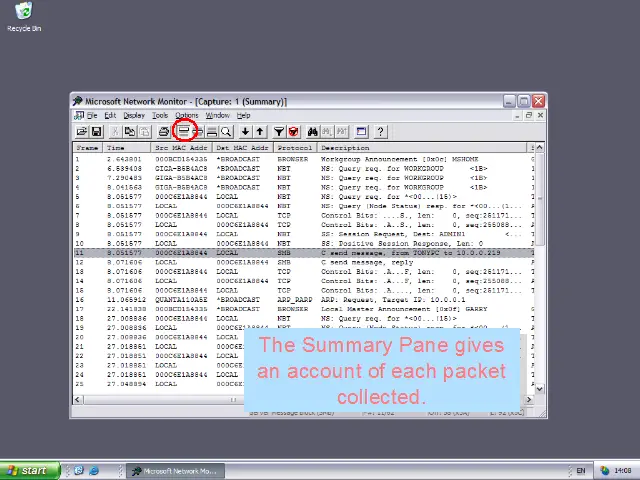
Task: Click time value 2.643801
Action: tap(124, 159)
